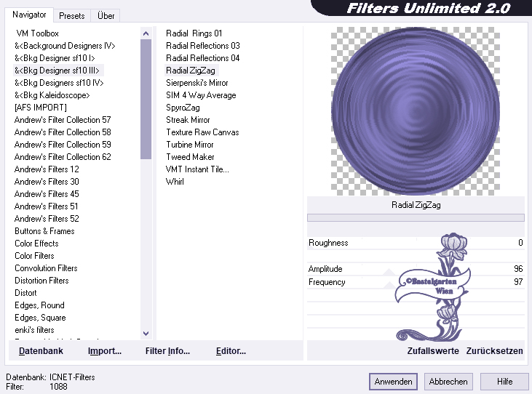The width and height of the screenshot is (532, 394).
Task: Select Andrew's Filter Collection 62
Action: tap(63, 157)
